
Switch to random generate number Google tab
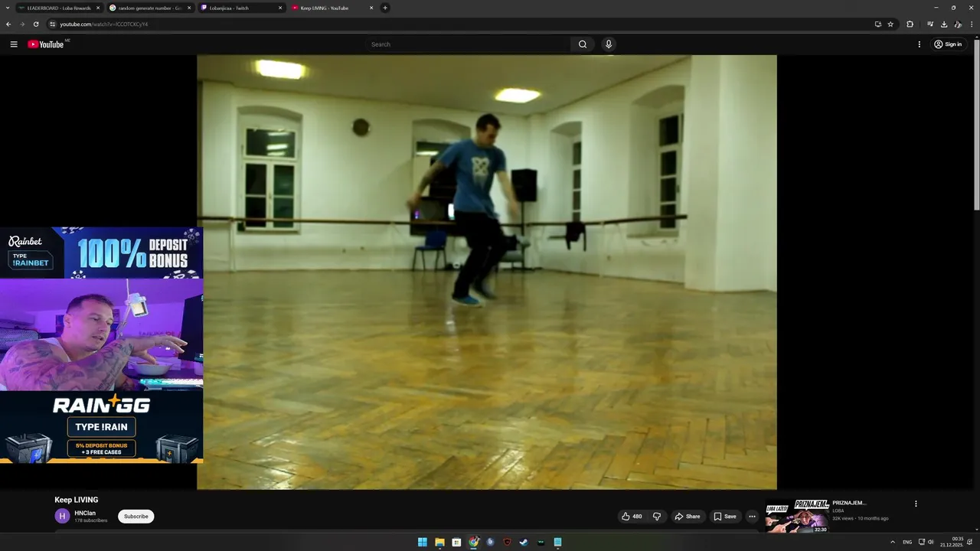tap(149, 8)
